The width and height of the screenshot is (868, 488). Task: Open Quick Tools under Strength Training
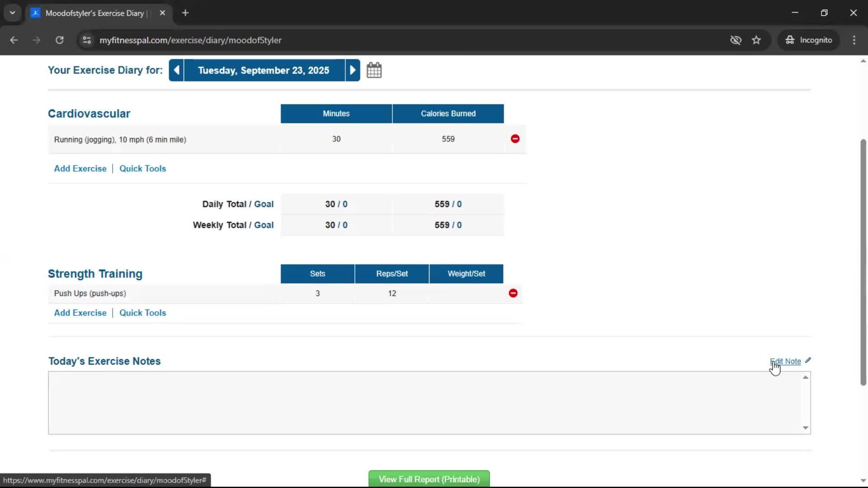142,313
